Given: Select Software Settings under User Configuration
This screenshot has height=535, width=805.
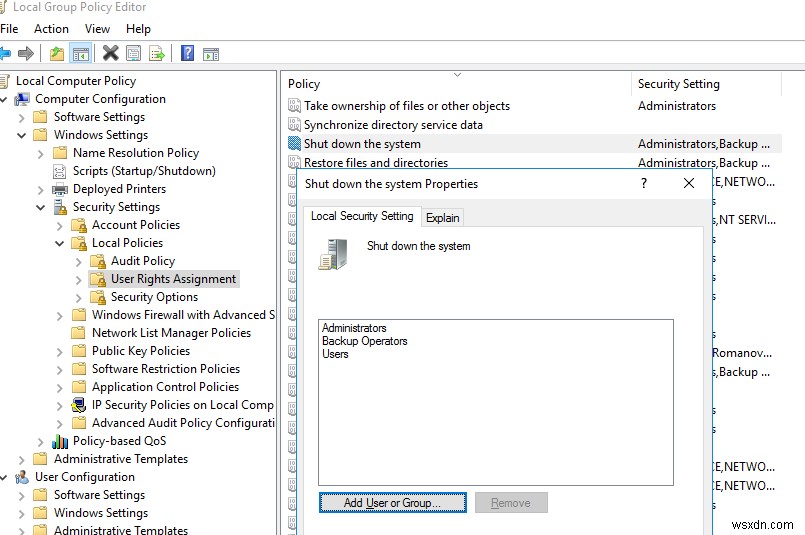Looking at the screenshot, I should coord(100,495).
